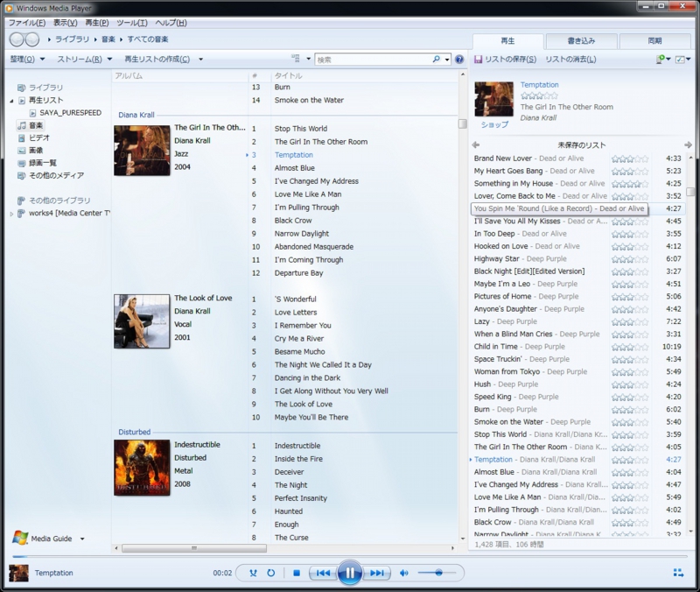Click すべての音楽 in the breadcrumb
This screenshot has width=700, height=592.
[148, 39]
